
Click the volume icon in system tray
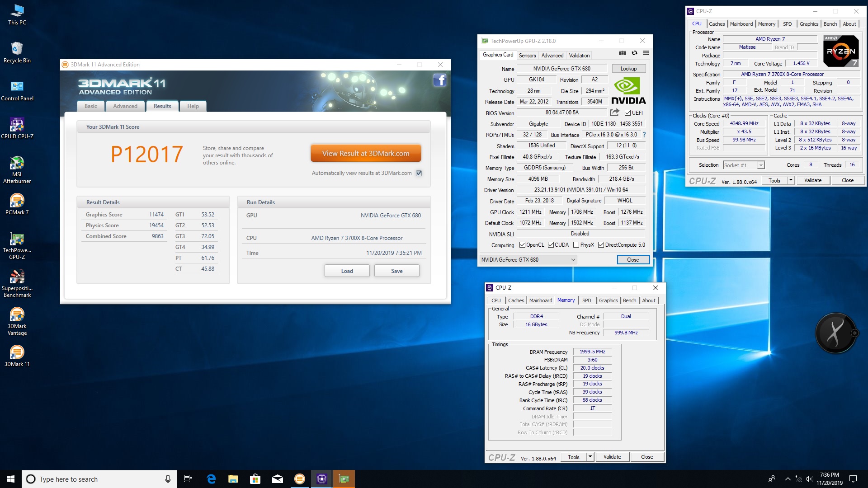809,479
